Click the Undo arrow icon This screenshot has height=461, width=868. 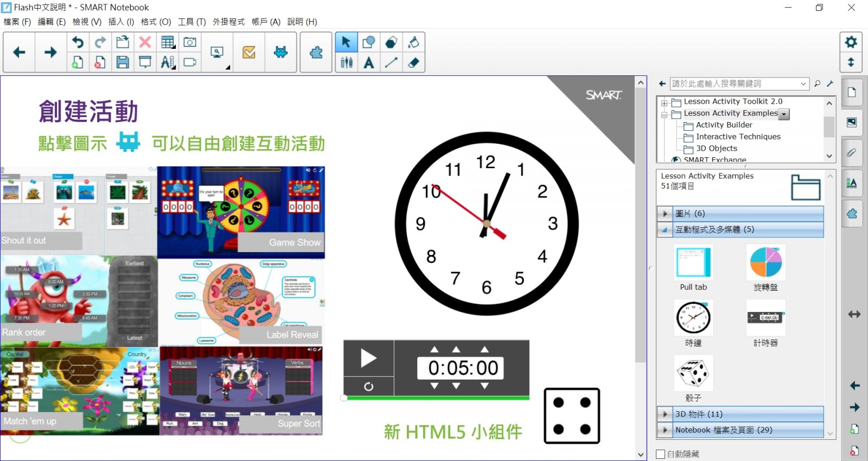[78, 42]
